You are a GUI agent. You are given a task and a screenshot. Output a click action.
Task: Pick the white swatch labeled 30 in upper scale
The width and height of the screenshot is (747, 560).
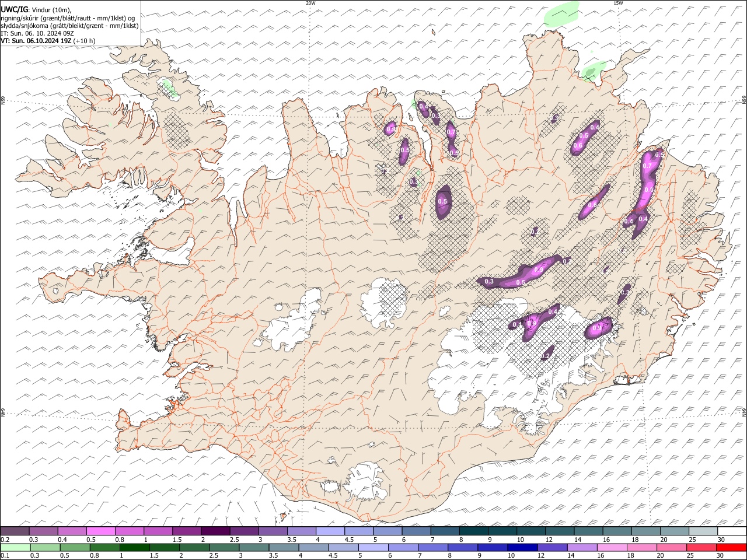(x=732, y=531)
